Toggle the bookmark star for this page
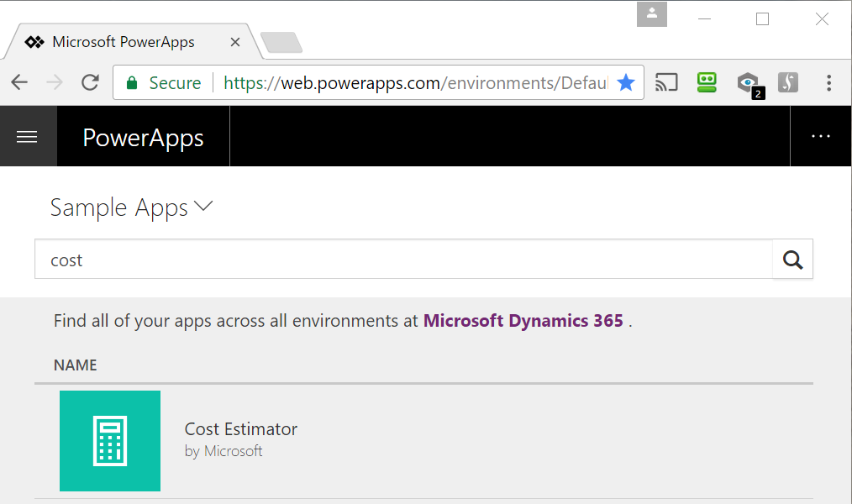 pyautogui.click(x=626, y=82)
